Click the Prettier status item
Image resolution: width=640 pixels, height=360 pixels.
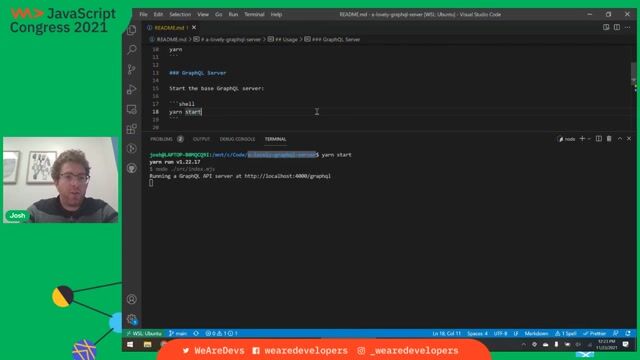[x=595, y=333]
